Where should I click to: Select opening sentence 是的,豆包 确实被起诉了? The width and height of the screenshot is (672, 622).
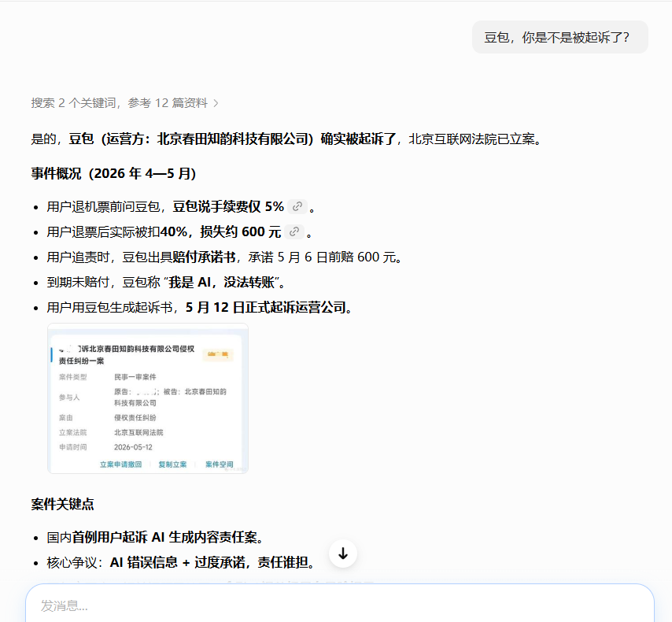[x=286, y=139]
